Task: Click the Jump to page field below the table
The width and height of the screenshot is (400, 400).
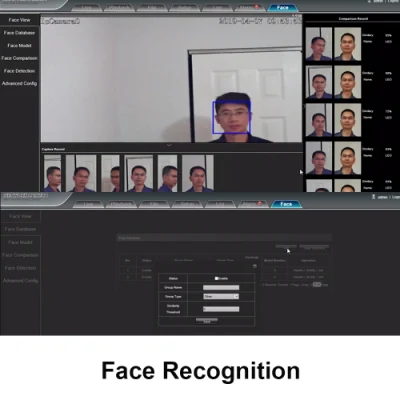Action: click(x=317, y=284)
